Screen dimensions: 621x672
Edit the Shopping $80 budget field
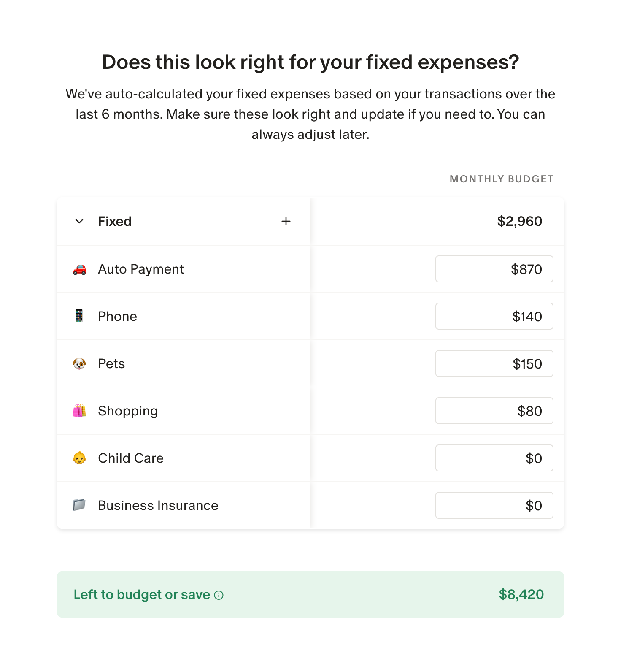click(x=494, y=411)
